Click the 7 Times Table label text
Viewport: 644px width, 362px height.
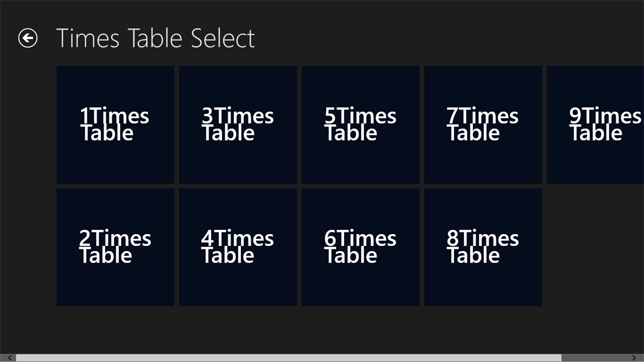[x=482, y=124]
